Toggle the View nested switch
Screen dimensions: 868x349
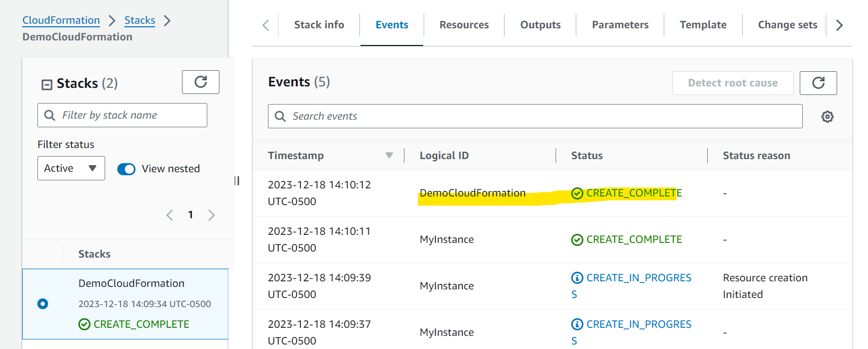126,169
